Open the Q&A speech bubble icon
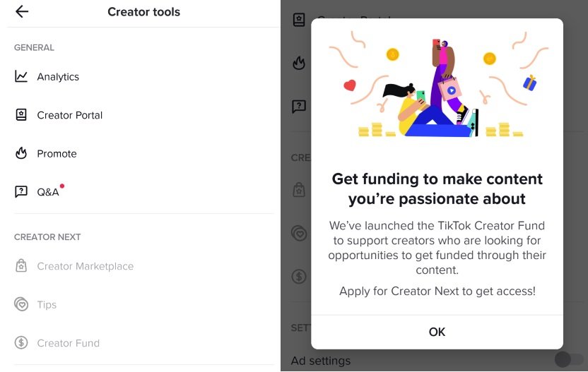This screenshot has width=588, height=372. point(21,191)
